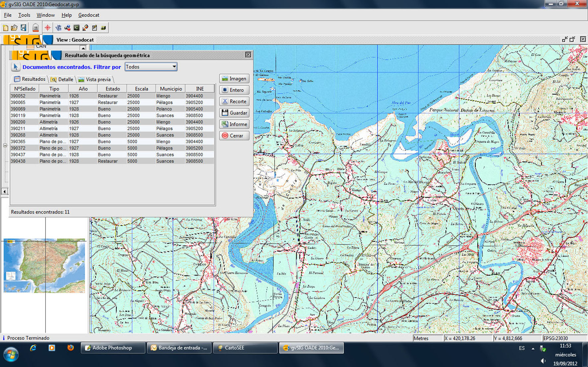Click the Recorte button

[234, 101]
